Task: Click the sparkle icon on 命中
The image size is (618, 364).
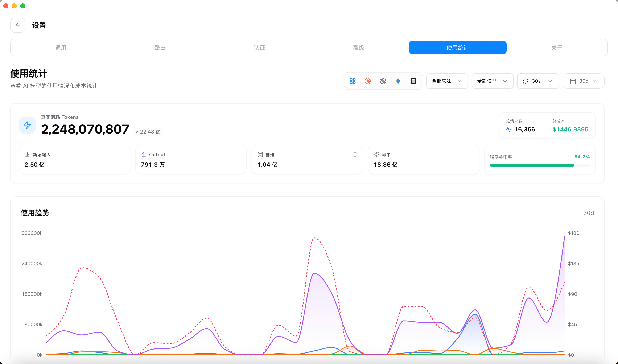Action: click(376, 154)
